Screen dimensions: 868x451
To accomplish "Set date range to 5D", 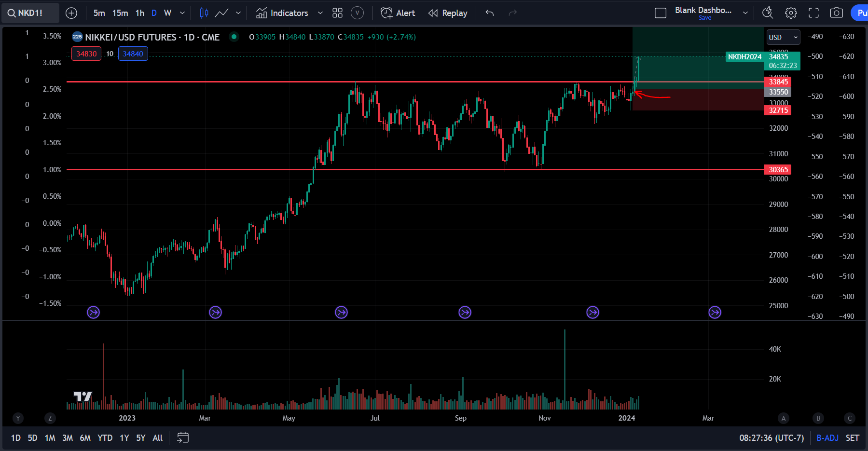I will point(32,438).
